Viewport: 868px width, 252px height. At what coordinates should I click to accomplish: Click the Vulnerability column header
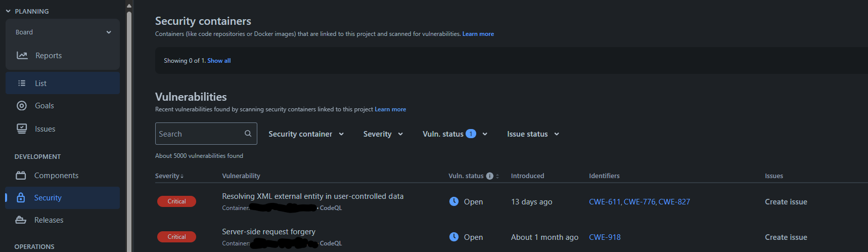pos(241,176)
